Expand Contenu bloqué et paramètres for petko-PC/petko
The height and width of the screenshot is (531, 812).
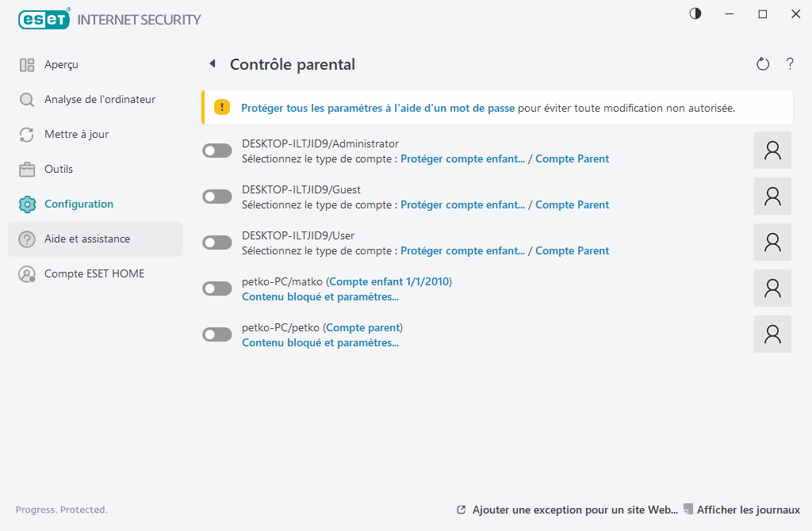coord(320,343)
